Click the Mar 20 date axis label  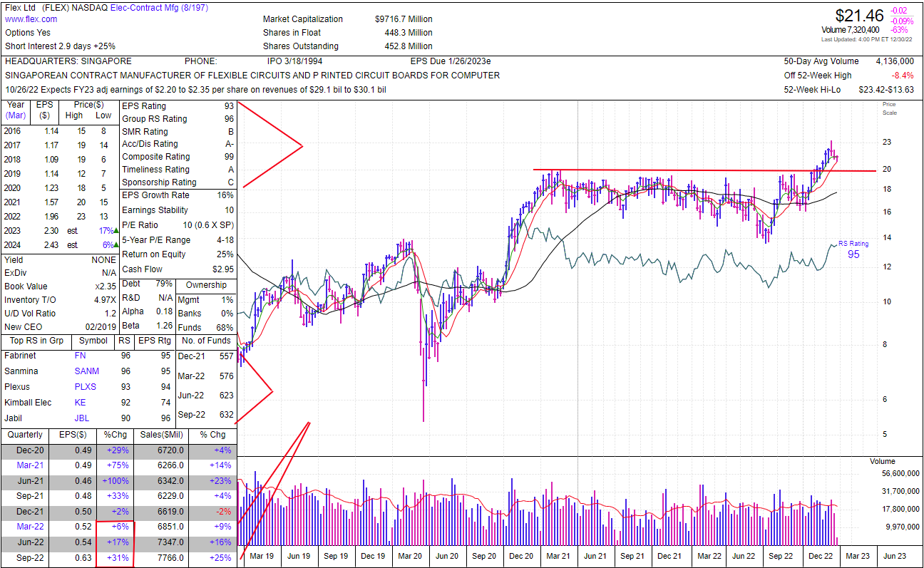[410, 556]
